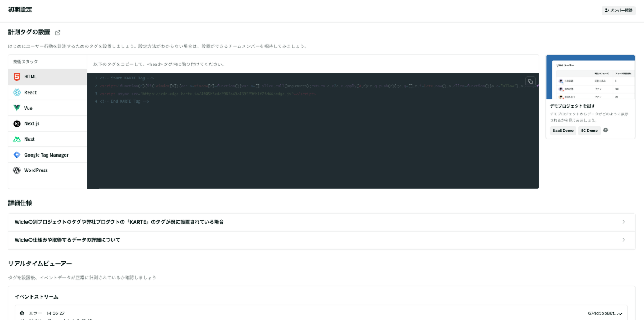The image size is (644, 320).
Task: Click the リアルタイムビューアー heading
Action: point(41,263)
